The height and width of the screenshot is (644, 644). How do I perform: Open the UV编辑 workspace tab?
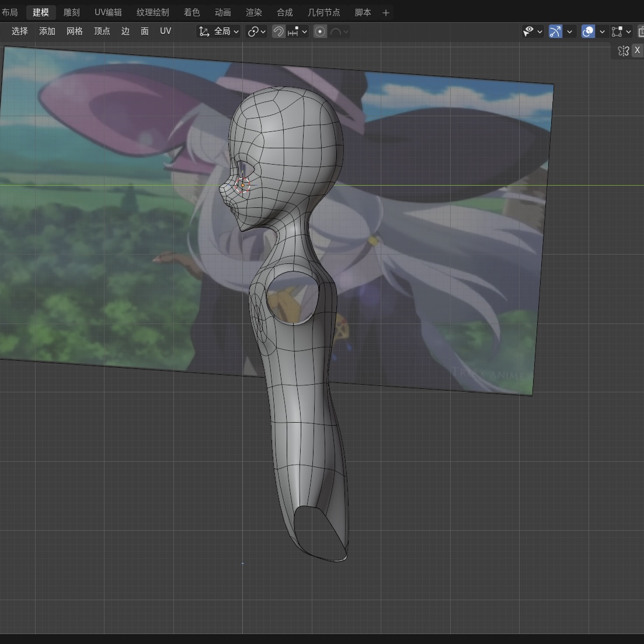coord(108,12)
